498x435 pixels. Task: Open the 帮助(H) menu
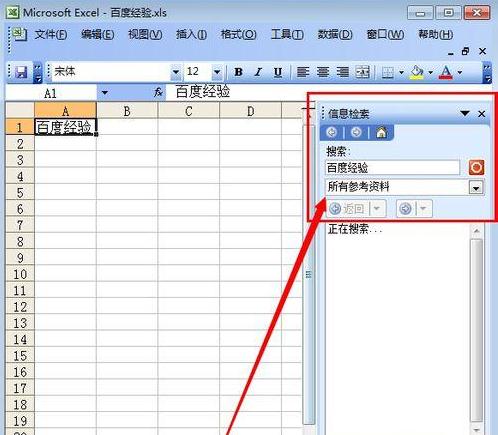tap(436, 34)
